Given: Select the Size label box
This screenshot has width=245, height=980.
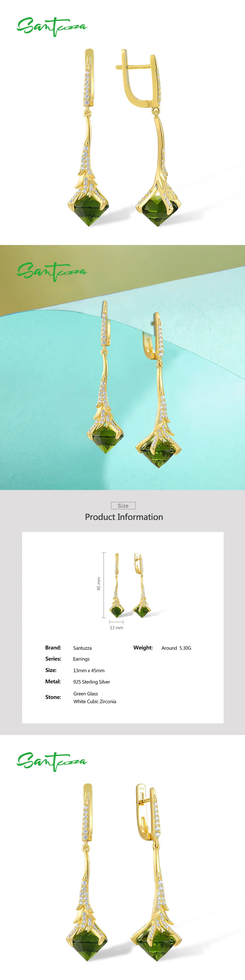Looking at the screenshot, I should 123,506.
